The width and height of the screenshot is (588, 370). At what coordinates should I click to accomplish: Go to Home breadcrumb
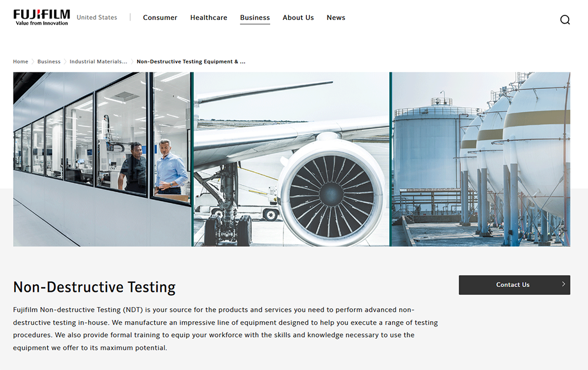tap(21, 62)
